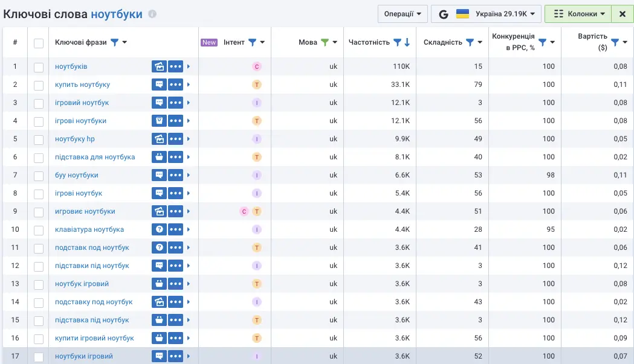Click the video SERP icon beside "ігрові ноутбуки"

click(x=158, y=121)
